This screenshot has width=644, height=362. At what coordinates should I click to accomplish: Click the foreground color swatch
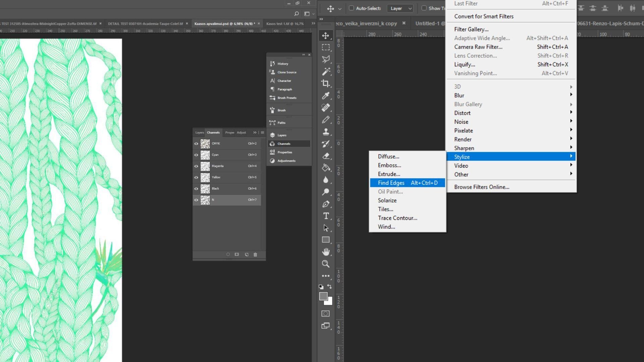point(323,296)
